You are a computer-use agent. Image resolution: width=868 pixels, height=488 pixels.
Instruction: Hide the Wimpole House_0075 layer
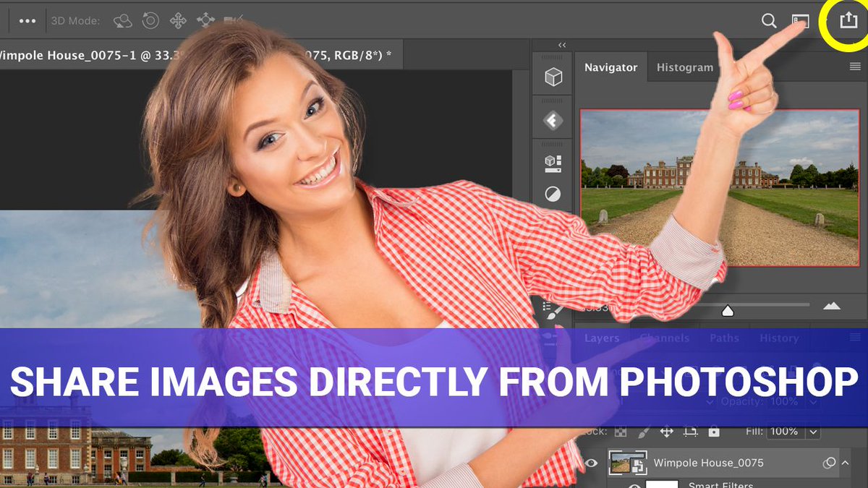click(x=592, y=463)
